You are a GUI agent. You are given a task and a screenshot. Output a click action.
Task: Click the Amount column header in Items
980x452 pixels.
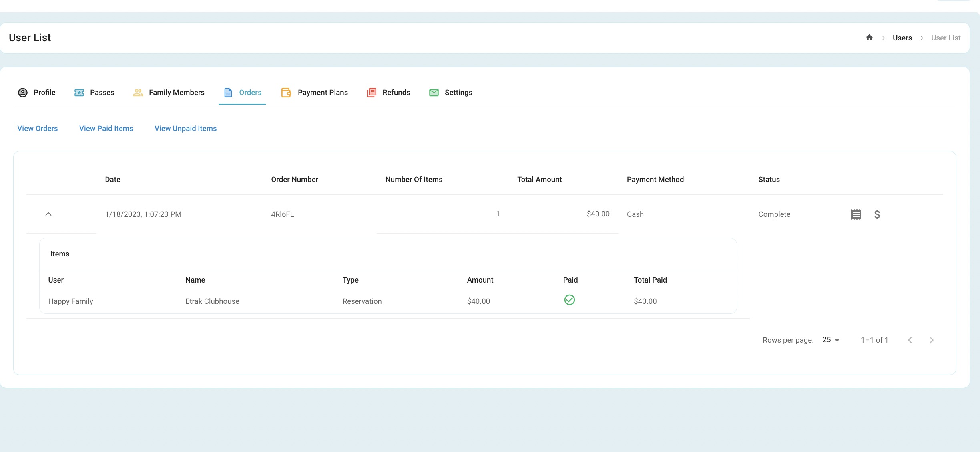480,280
